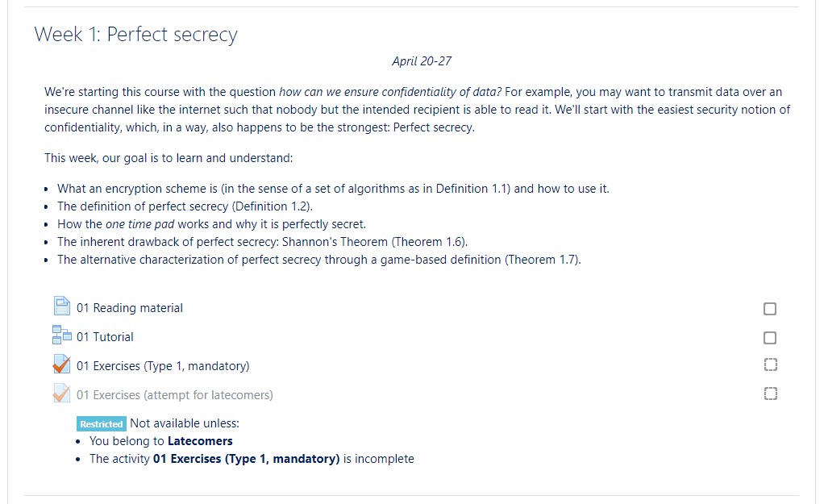The height and width of the screenshot is (504, 824).
Task: Click the April 20-27 date text
Action: (x=422, y=61)
